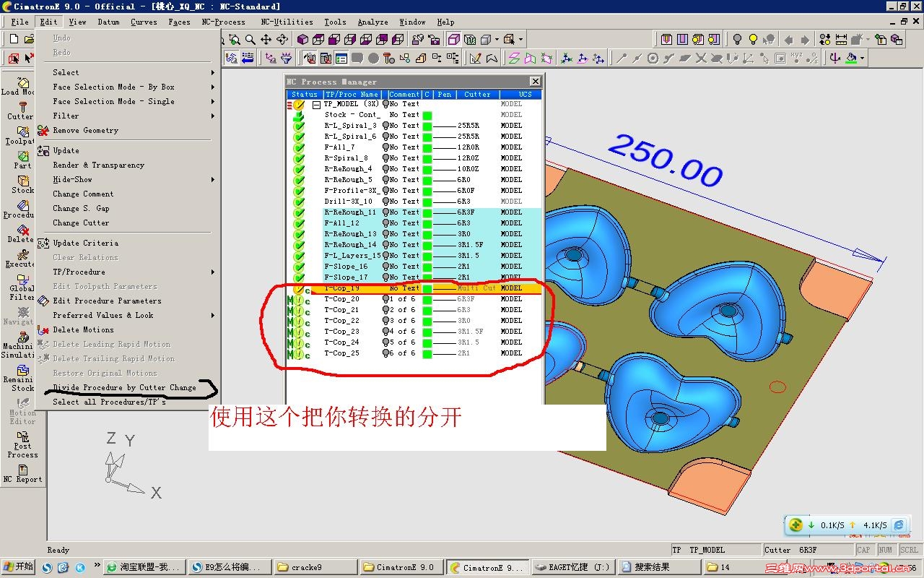Open the Analyze menu
The image size is (924, 578).
373,22
